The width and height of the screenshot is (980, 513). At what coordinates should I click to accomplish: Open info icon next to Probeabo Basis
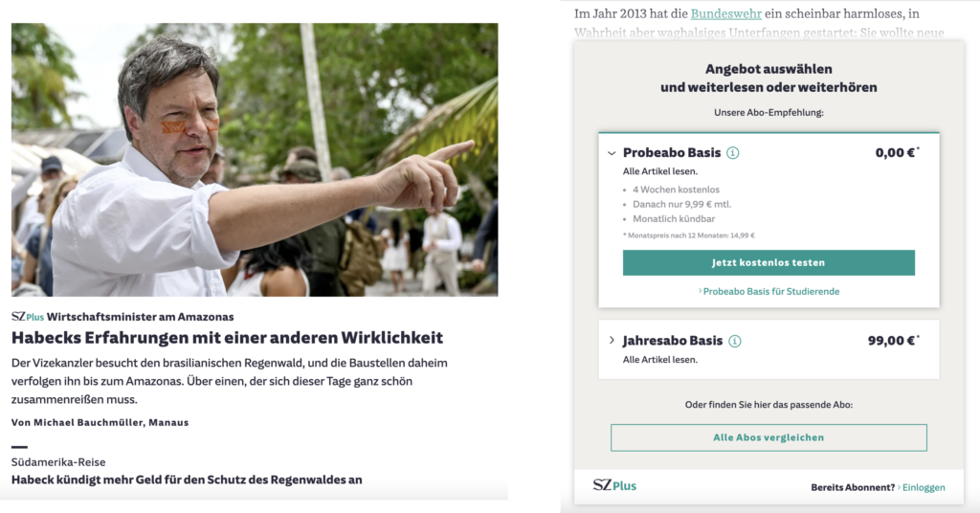tap(732, 152)
